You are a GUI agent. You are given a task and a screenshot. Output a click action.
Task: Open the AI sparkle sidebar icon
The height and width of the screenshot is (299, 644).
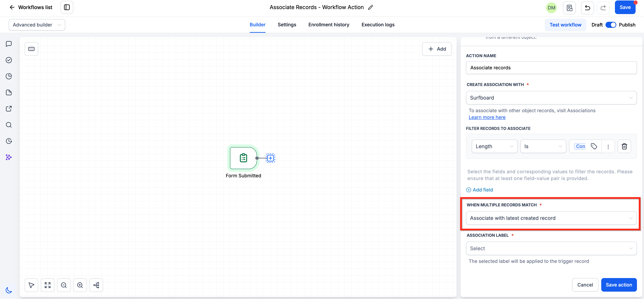click(9, 157)
